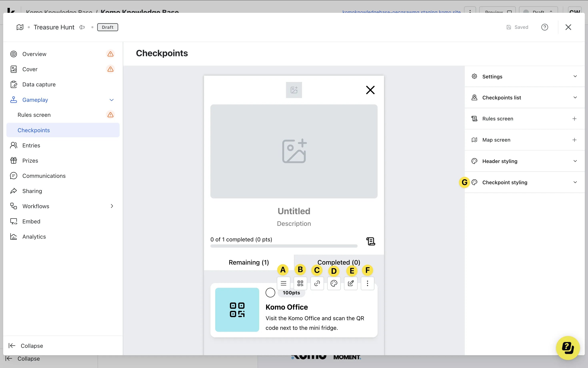This screenshot has height=368, width=588.
Task: Click the Rules screen warning triangle icon
Action: (x=110, y=115)
